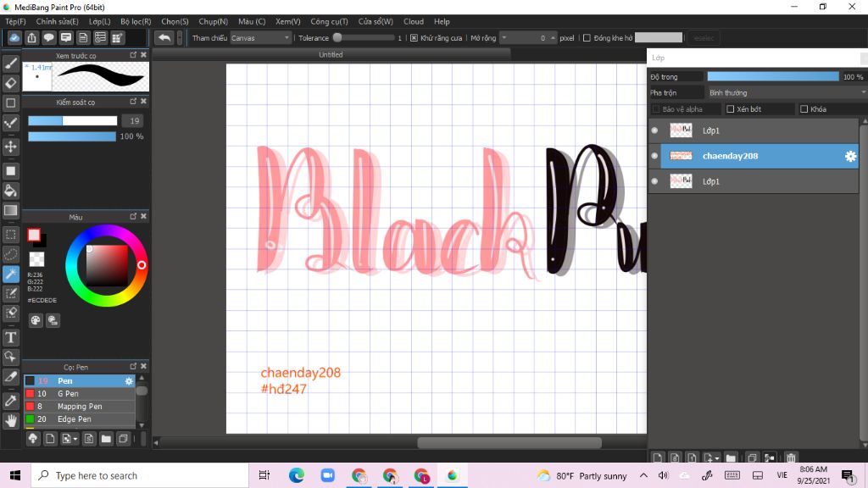Open the Bộ lọc(R) menu

click(x=136, y=21)
